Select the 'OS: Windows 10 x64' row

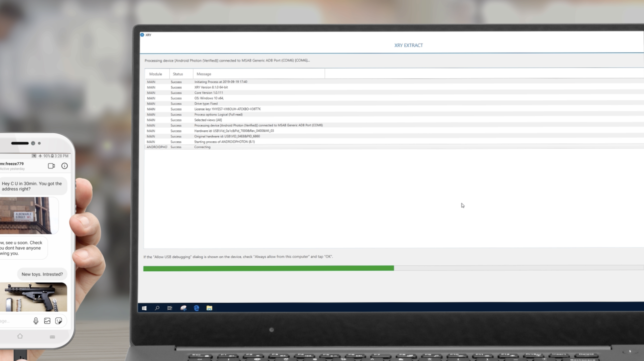coord(394,98)
